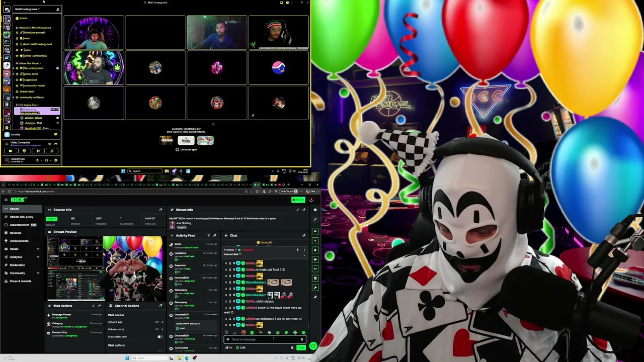Click the green round floating button
The image size is (644, 362).
click(313, 346)
